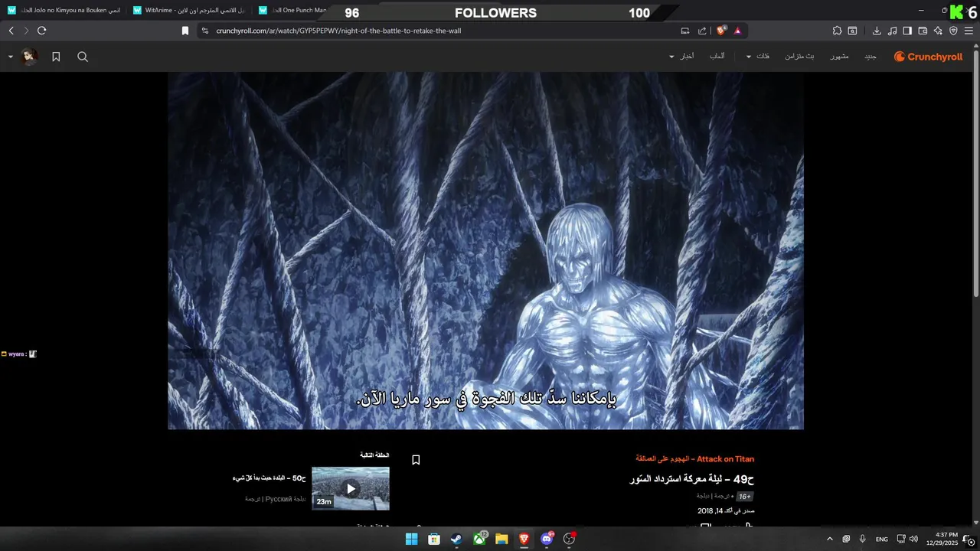Viewport: 980px width, 551px height.
Task: Open the browser downloads icon
Action: click(877, 31)
